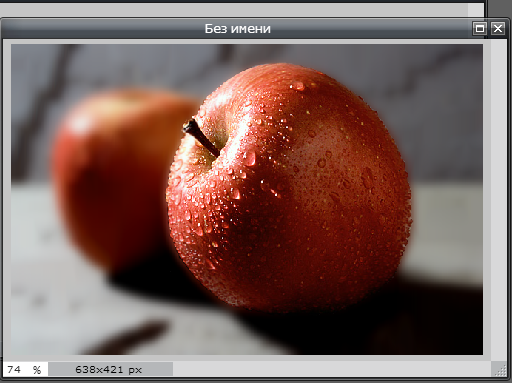This screenshot has width=512, height=383.
Task: Click the red apple image canvas
Action: pyautogui.click(x=247, y=199)
